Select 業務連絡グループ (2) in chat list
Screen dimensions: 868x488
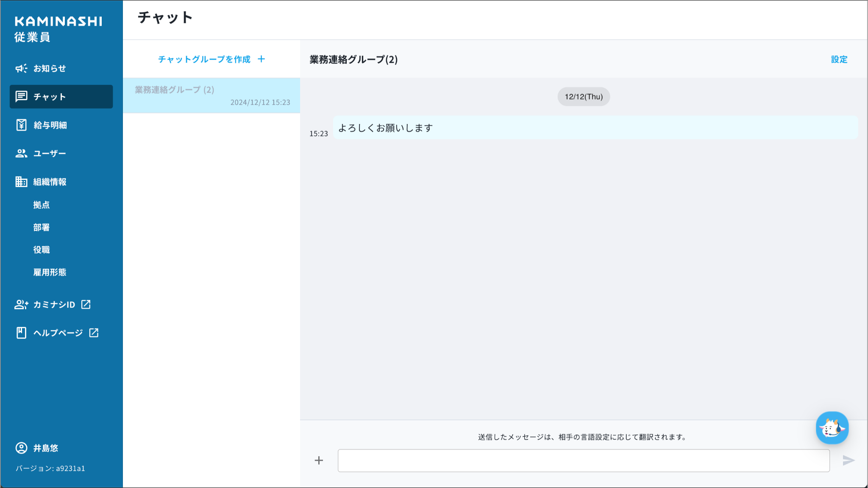tap(211, 95)
